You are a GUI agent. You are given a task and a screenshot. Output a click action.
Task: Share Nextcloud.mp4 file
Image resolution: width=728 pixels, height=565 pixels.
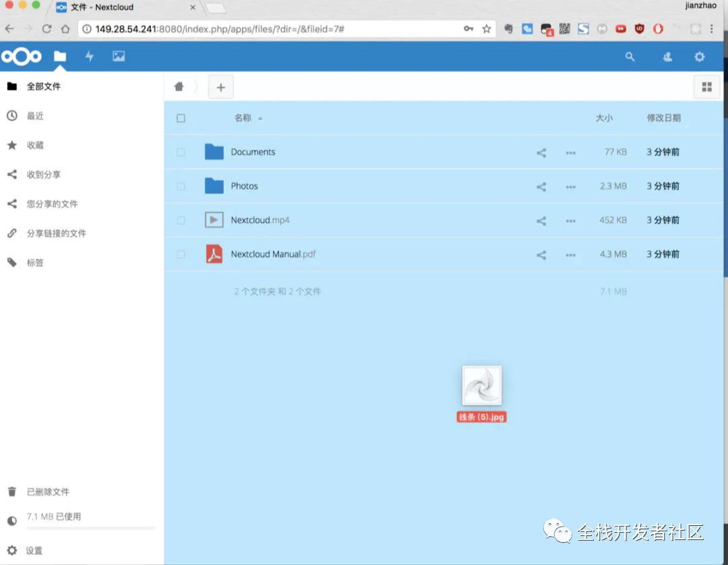pos(541,221)
